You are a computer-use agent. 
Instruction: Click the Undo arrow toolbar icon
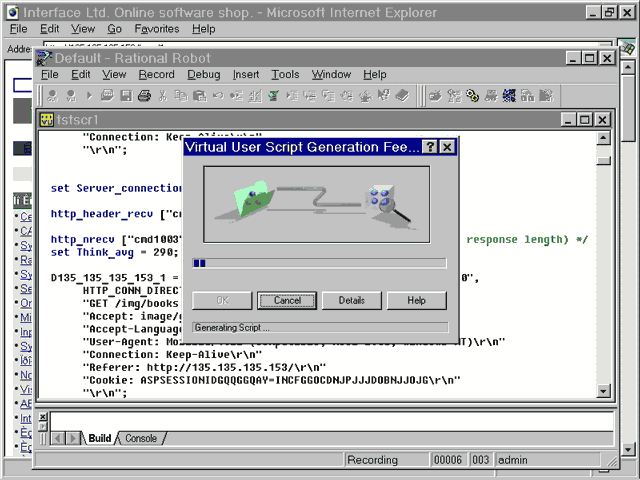click(218, 96)
